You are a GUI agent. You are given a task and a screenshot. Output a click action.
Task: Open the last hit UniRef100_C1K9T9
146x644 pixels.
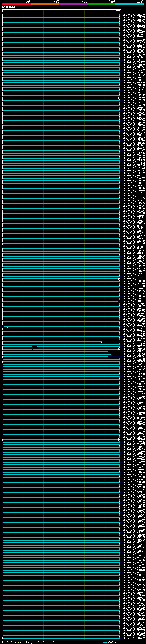(134, 638)
